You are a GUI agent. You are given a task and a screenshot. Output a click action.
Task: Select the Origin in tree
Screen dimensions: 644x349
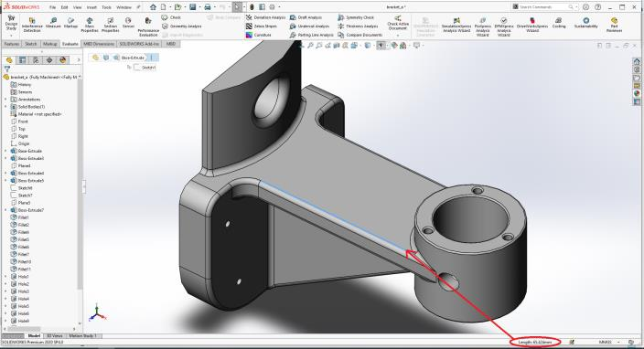coord(20,143)
